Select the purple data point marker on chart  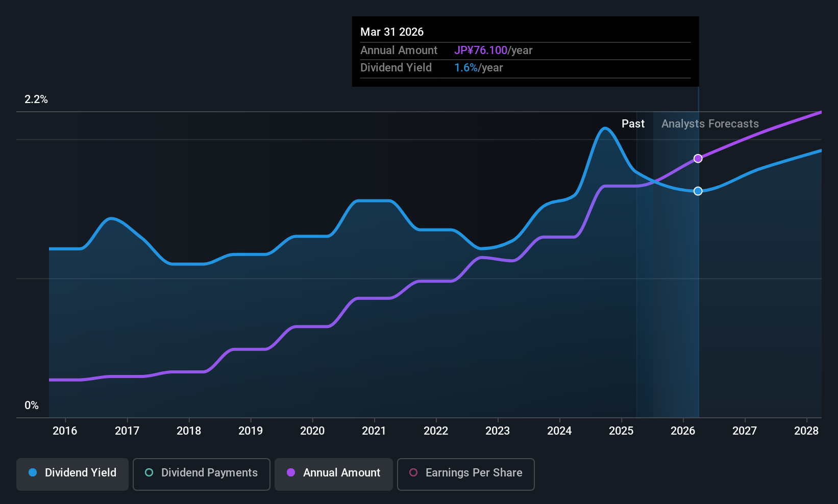(698, 159)
